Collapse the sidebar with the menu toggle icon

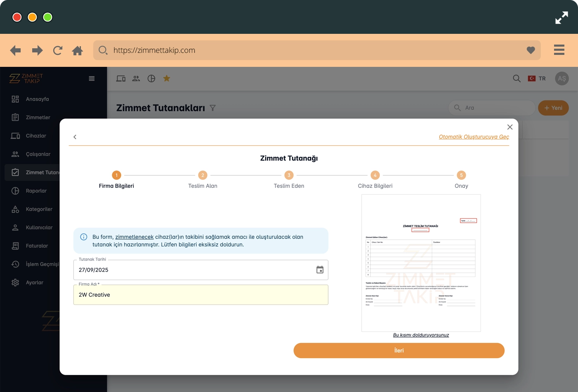click(x=92, y=78)
